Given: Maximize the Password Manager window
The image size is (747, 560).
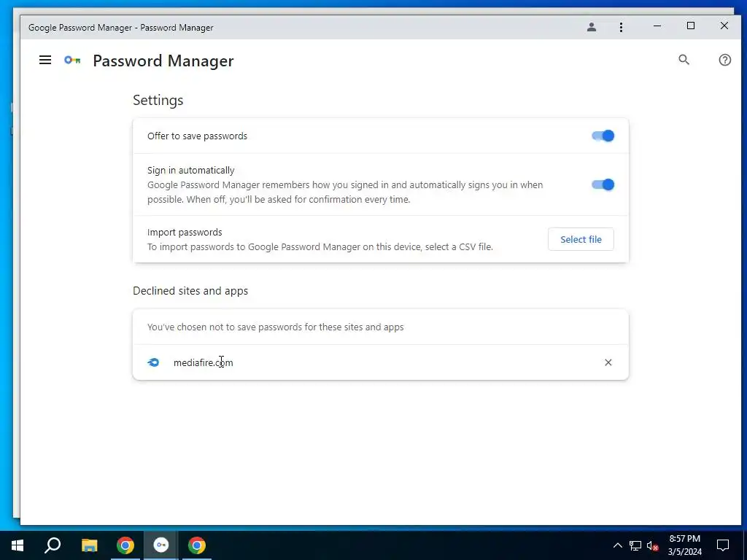Looking at the screenshot, I should pos(690,26).
